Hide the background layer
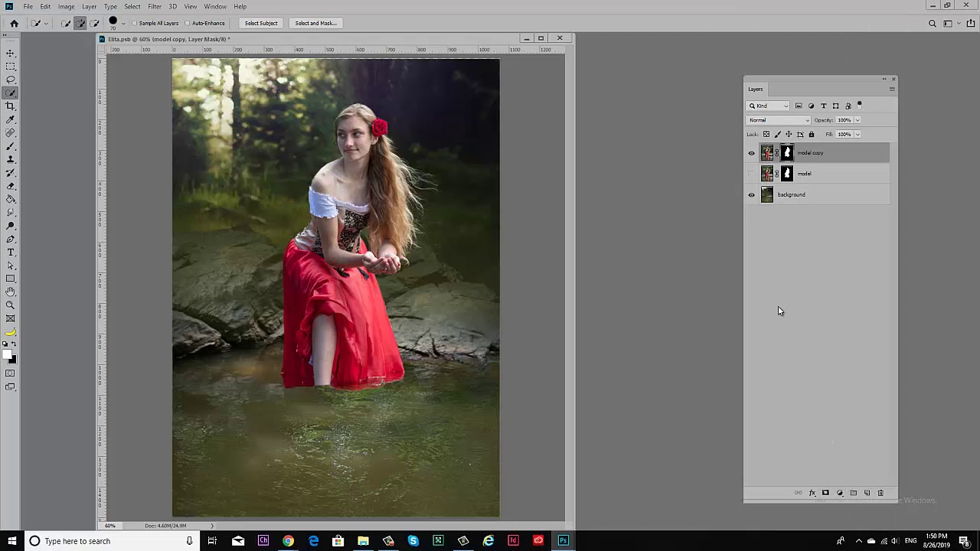Viewport: 980px width, 551px height. (x=751, y=194)
